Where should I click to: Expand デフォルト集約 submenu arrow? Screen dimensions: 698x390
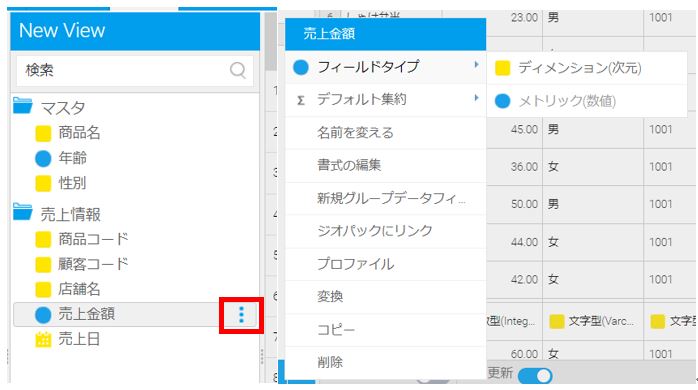tap(476, 98)
